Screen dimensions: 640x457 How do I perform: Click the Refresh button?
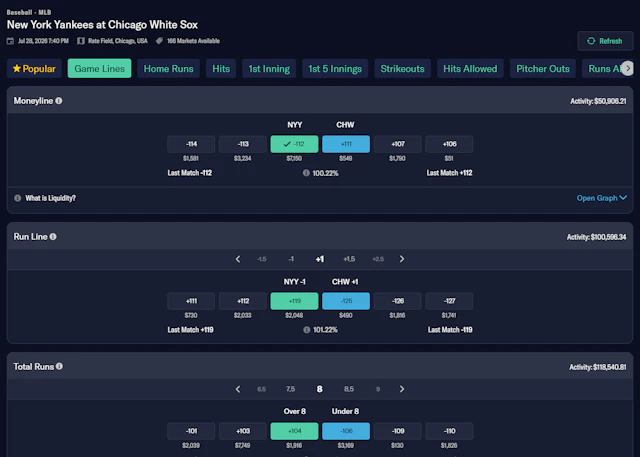[605, 41]
